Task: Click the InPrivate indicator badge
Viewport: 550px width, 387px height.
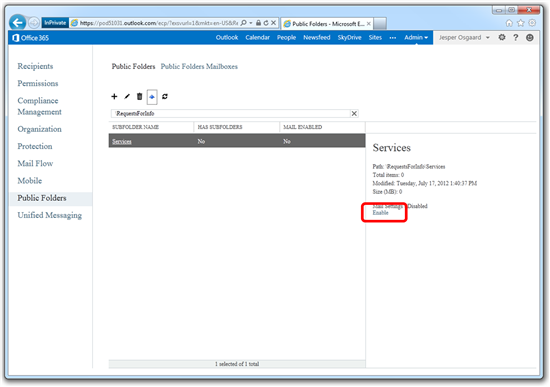Action: pos(55,23)
